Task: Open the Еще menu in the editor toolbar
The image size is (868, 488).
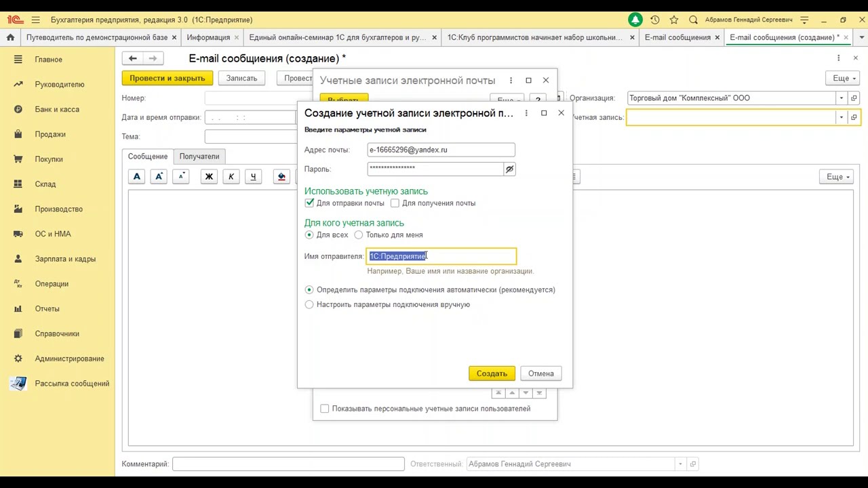Action: tap(835, 177)
